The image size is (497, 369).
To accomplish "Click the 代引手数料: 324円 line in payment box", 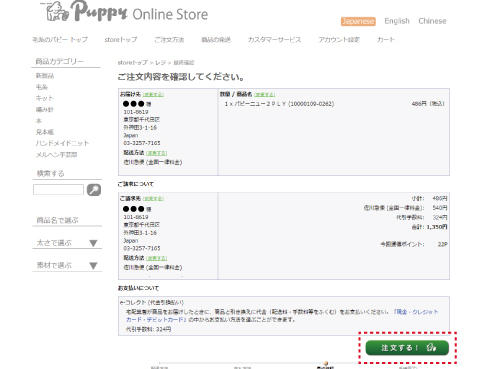I will [x=148, y=329].
